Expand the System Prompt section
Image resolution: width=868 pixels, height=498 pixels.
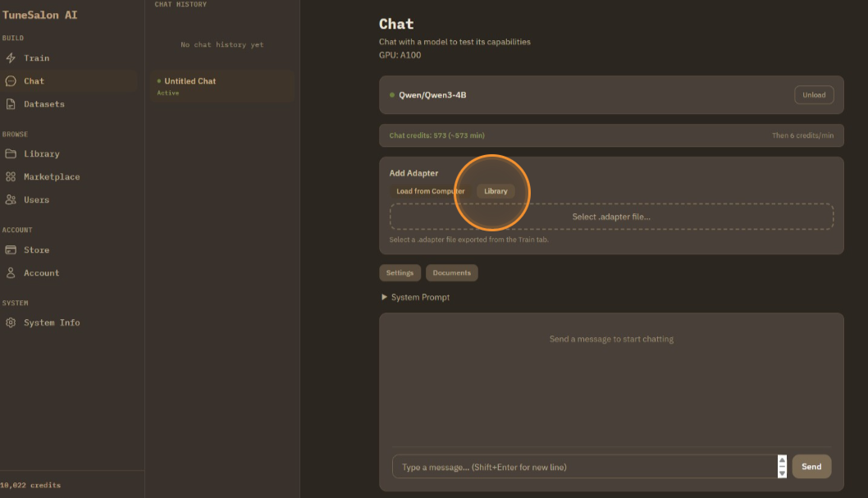pyautogui.click(x=415, y=297)
